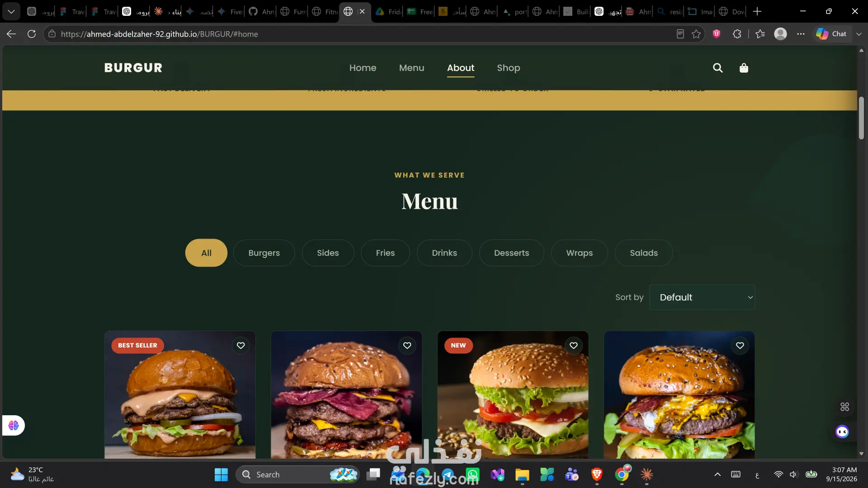
Task: Refresh the page with reload icon
Action: click(x=32, y=34)
